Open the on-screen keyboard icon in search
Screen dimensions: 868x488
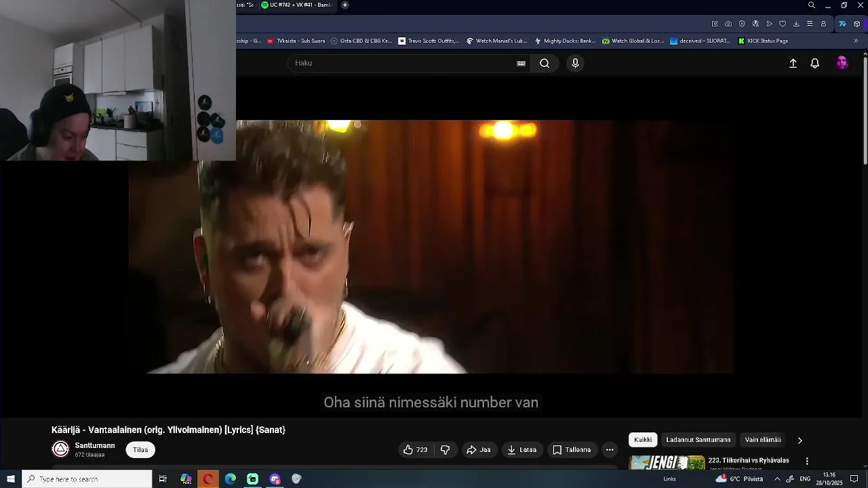point(521,63)
